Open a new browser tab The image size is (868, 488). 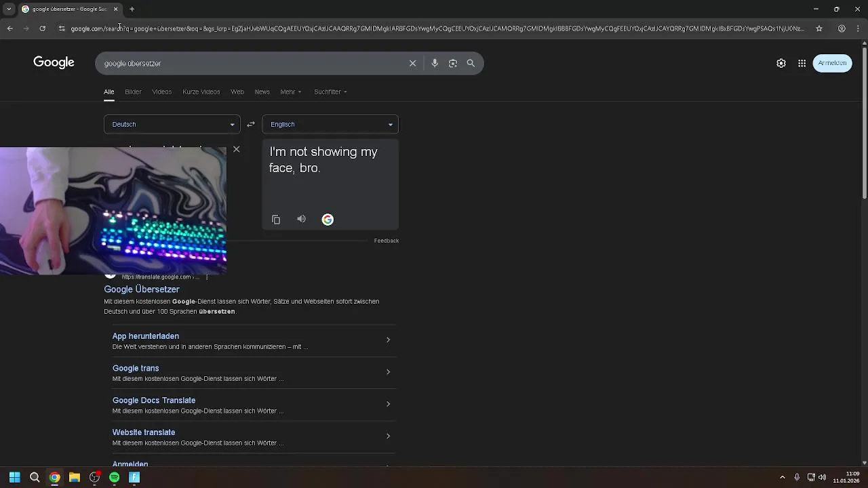(x=132, y=9)
